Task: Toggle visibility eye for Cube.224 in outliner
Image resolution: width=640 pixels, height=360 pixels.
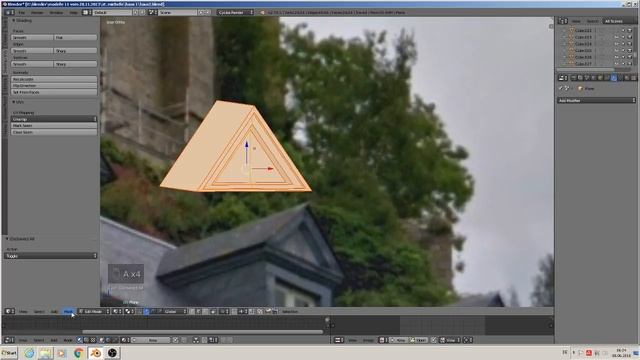Action: click(617, 44)
